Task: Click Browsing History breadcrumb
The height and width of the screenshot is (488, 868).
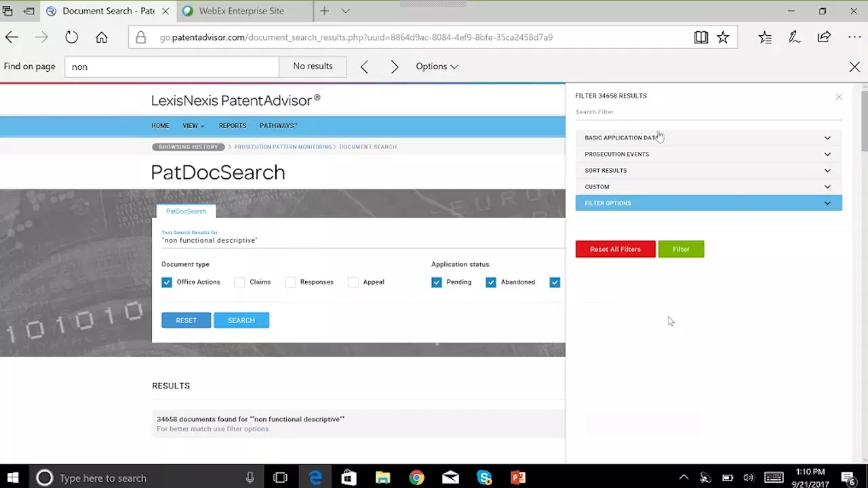Action: [x=188, y=146]
